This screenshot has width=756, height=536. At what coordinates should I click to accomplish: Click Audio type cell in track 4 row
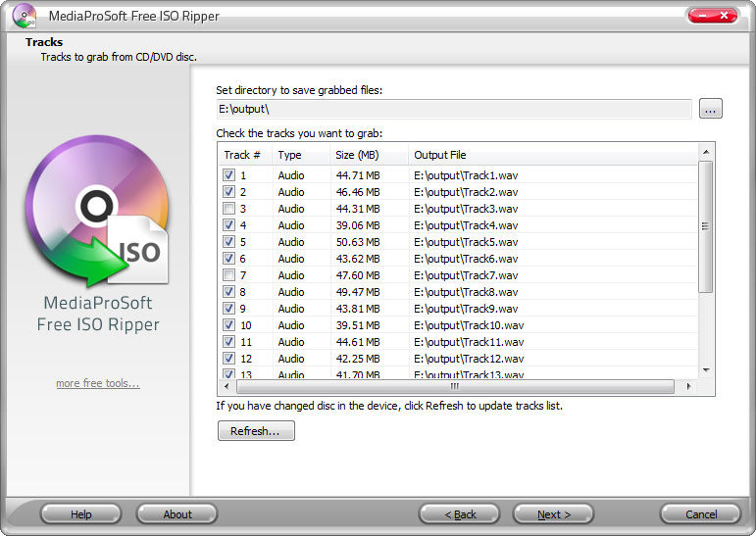click(x=291, y=225)
